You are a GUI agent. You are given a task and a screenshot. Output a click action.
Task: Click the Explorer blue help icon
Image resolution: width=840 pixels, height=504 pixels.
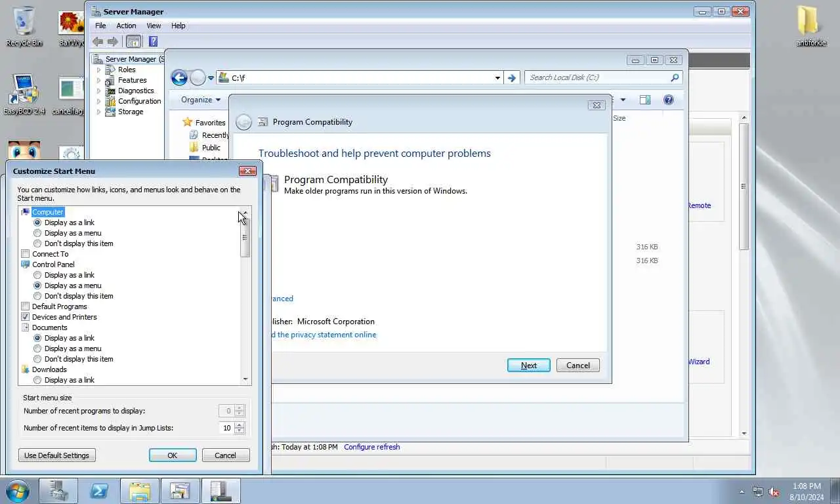pos(669,100)
